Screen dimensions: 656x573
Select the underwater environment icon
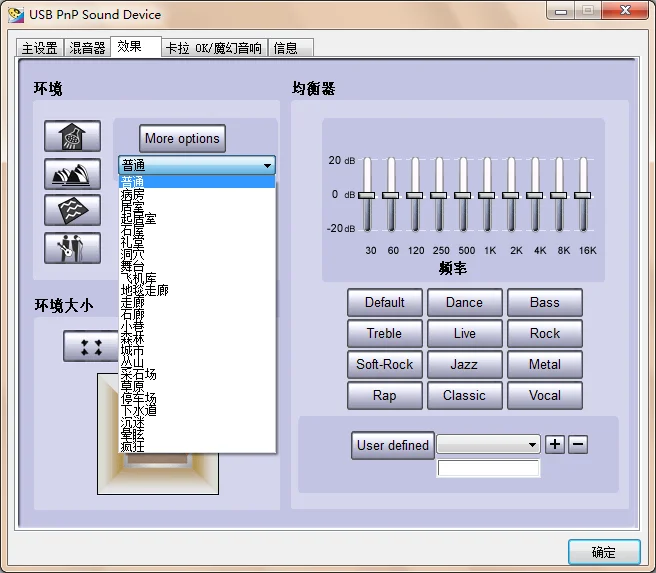[72, 210]
